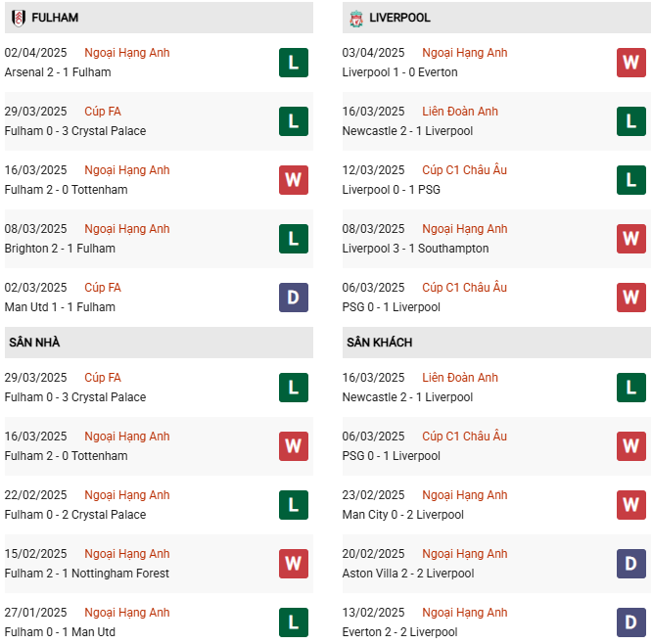Click the L badge for Arsenal 2 - 1 Fulham

pyautogui.click(x=294, y=63)
